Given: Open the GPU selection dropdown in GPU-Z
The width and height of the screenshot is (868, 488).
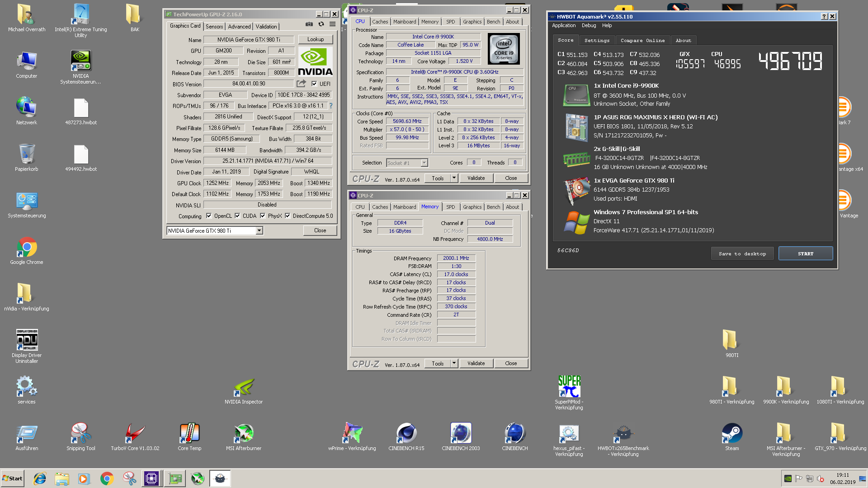Looking at the screenshot, I should coord(259,231).
